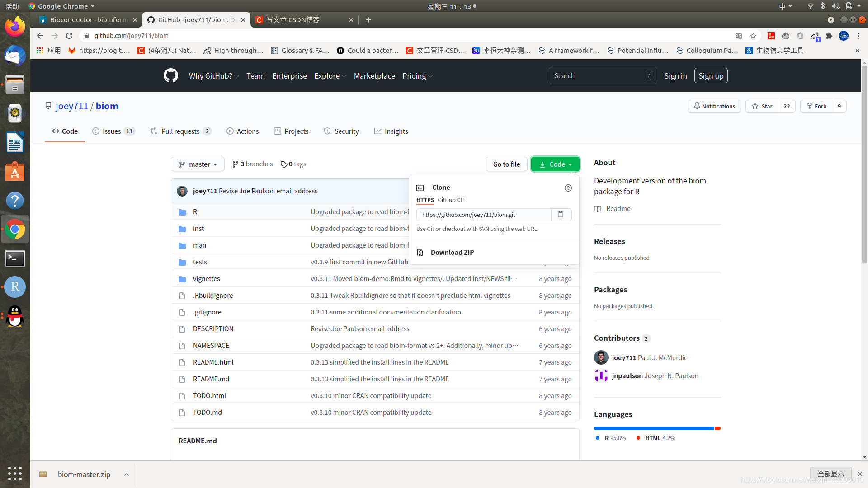Image resolution: width=868 pixels, height=488 pixels.
Task: Star the biom repository
Action: point(762,106)
